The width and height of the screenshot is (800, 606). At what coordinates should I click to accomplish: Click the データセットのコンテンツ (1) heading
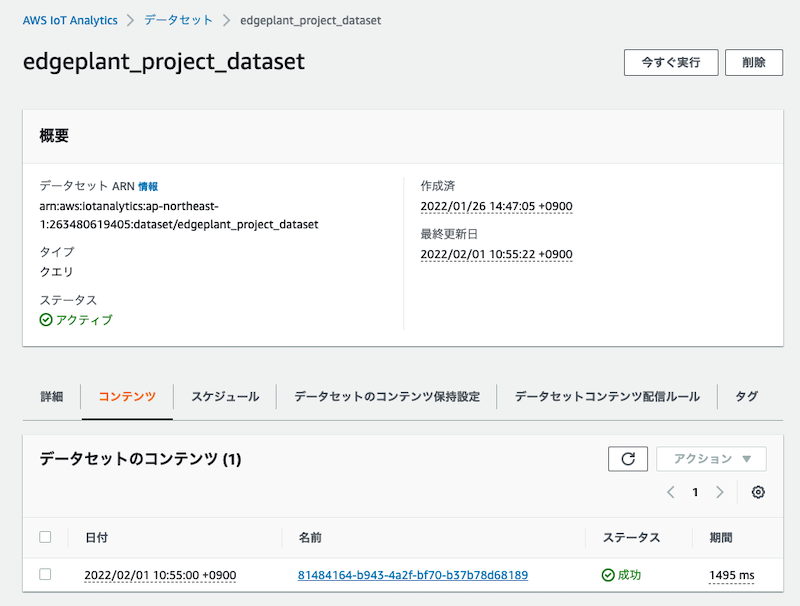click(140, 459)
